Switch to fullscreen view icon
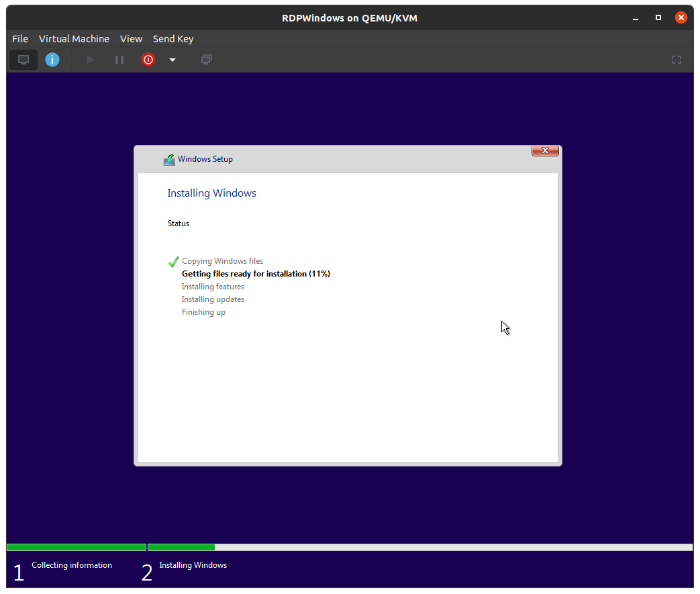The width and height of the screenshot is (700, 594). (677, 60)
